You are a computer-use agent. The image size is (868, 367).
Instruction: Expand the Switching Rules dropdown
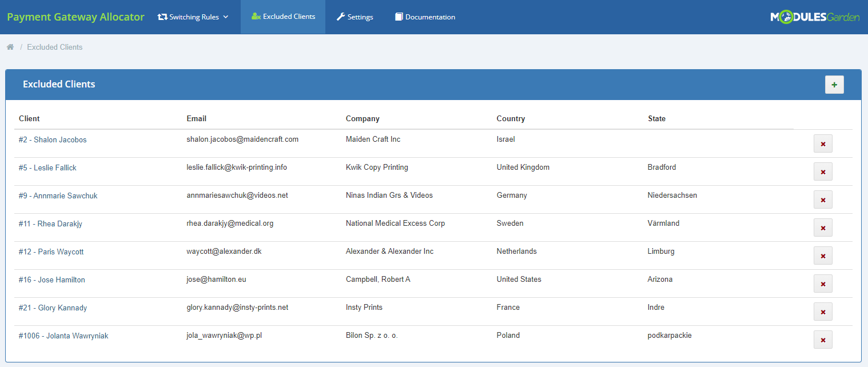[x=192, y=17]
